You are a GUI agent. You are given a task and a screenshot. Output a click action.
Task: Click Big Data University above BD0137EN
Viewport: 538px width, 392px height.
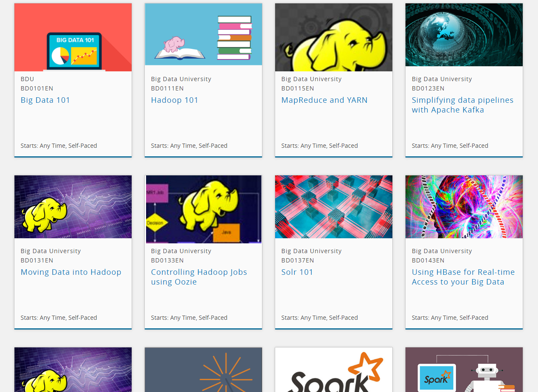(x=311, y=251)
